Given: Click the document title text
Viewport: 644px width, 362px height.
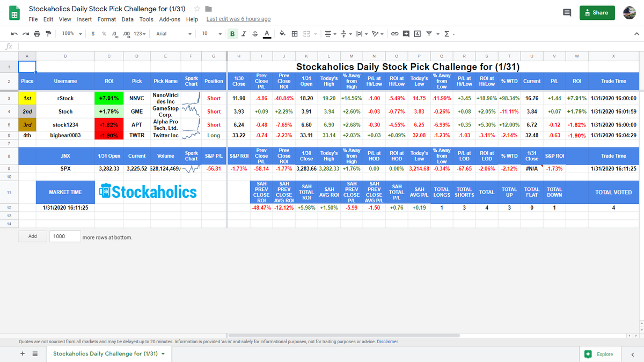Looking at the screenshot, I should tap(107, 9).
